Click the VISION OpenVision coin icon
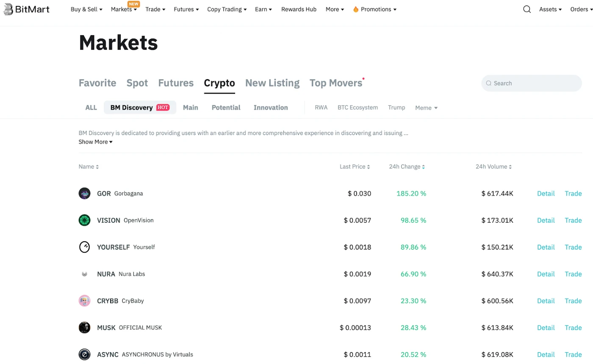 click(x=84, y=220)
